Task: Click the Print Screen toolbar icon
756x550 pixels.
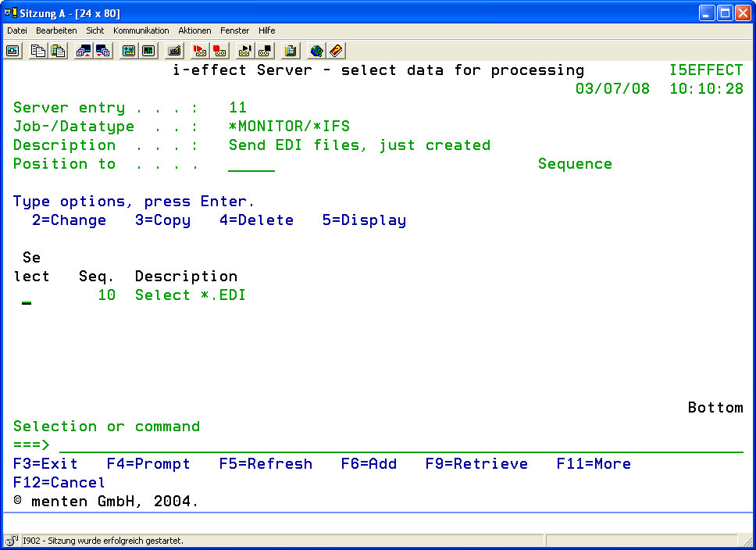Action: click(x=13, y=51)
